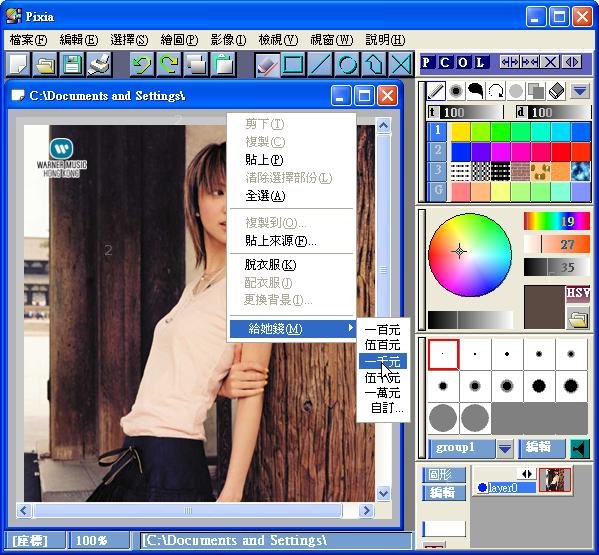Click the 編輯 button beside group1
This screenshot has height=555, width=599.
tap(541, 448)
